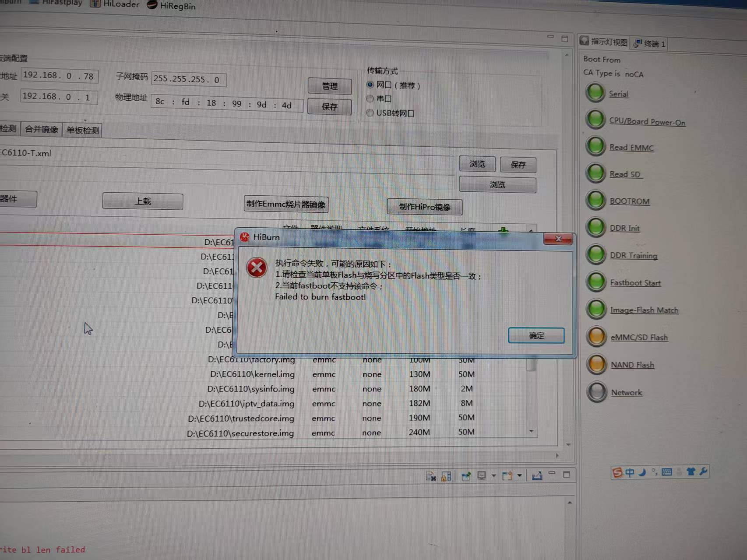Click the orange NAND Flash indicator light
This screenshot has height=560, width=747.
(596, 364)
